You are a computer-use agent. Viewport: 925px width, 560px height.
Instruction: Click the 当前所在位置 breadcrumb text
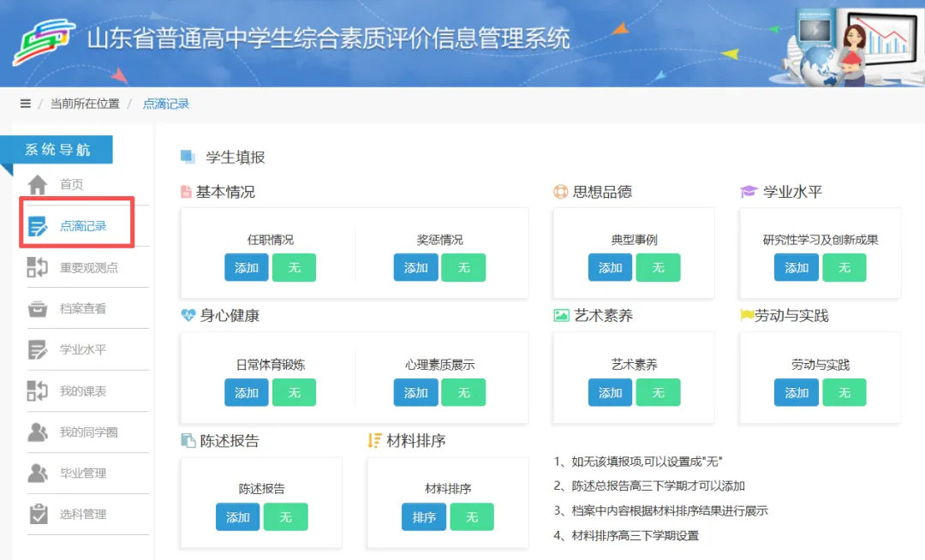(85, 104)
